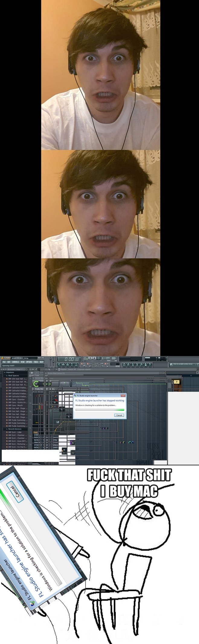
Task: Click the one-click audio recording icon
Action: 141,365
